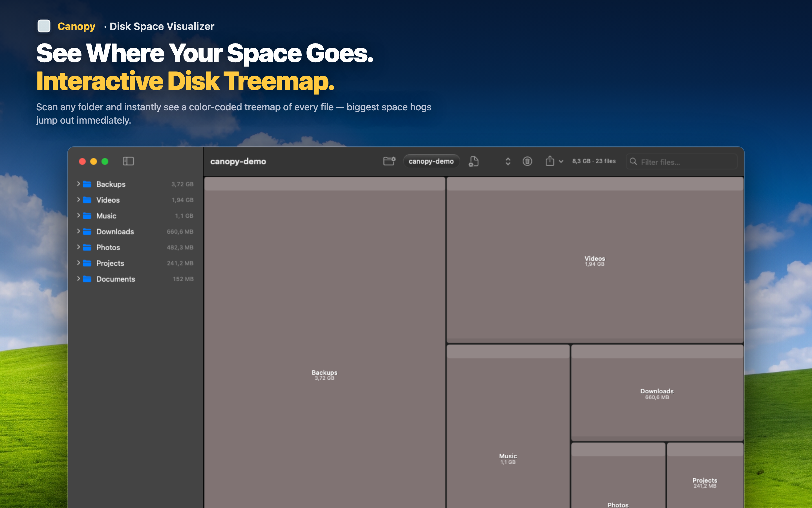Toggle the sidebar visibility button

(128, 161)
